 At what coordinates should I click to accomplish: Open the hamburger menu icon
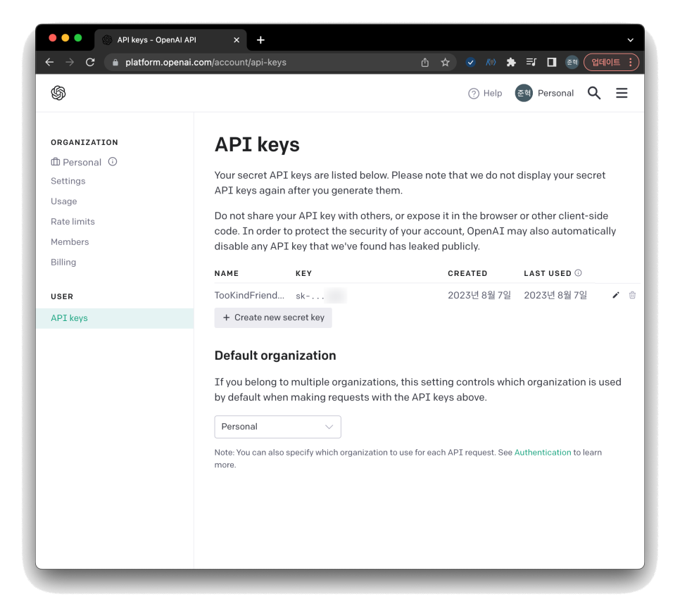click(x=622, y=93)
